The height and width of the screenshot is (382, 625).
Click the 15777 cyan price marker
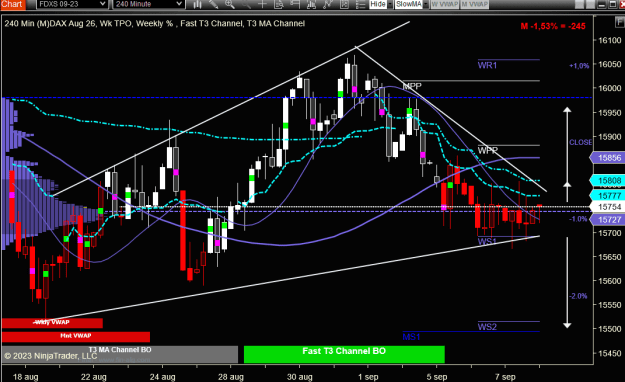[607, 195]
